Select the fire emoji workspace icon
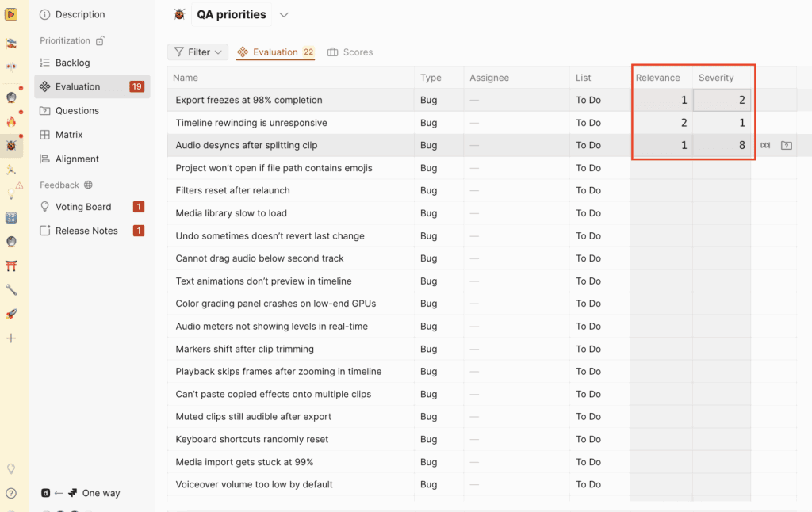 pos(12,121)
